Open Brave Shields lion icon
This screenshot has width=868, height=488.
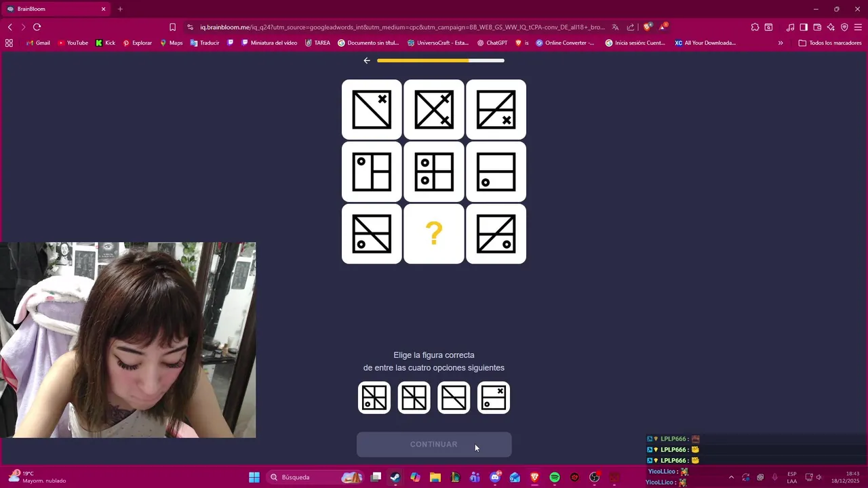[x=648, y=27]
